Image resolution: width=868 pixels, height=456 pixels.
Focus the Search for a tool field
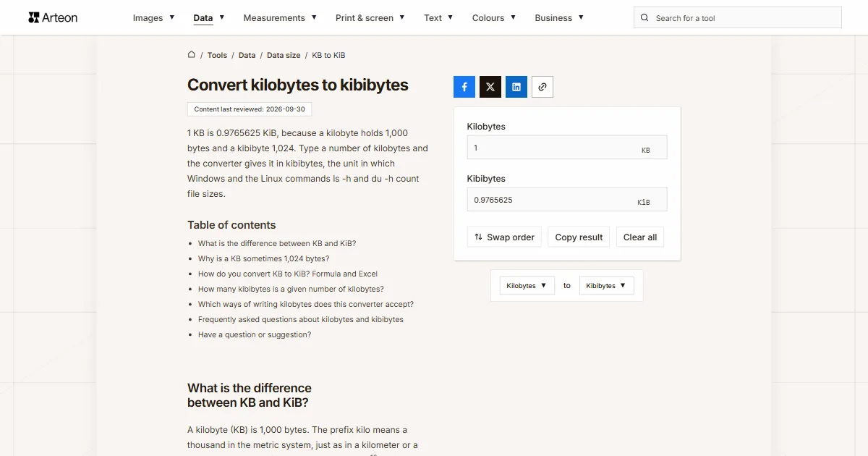pos(738,18)
